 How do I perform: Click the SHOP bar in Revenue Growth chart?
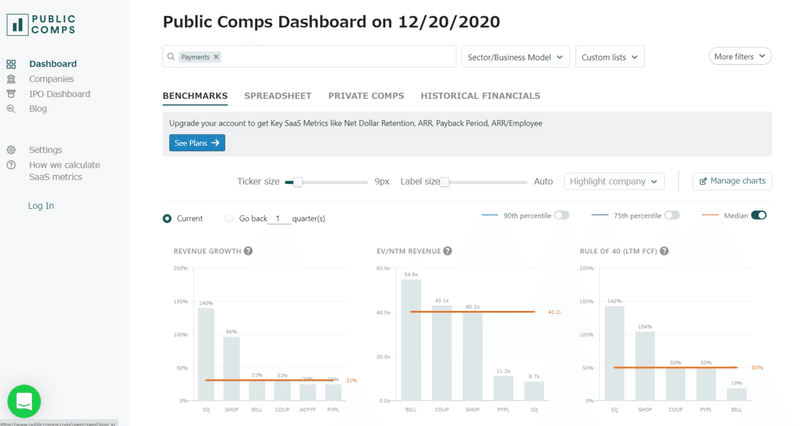(232, 368)
